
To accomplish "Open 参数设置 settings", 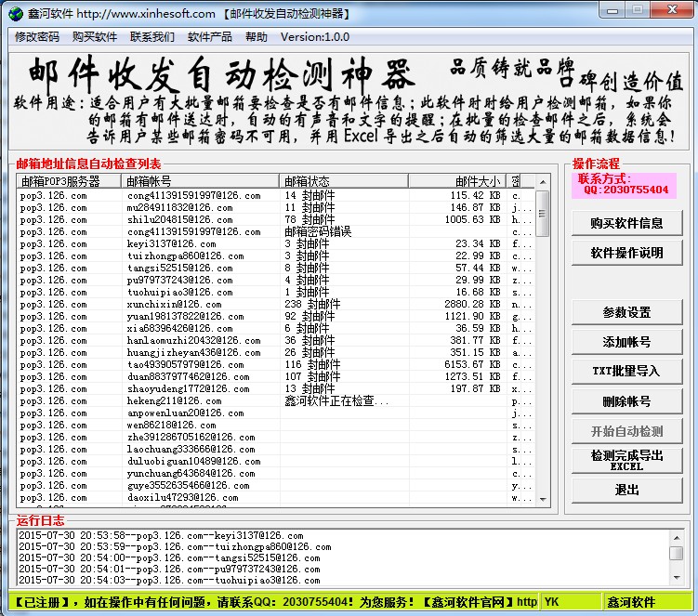I will click(x=626, y=312).
